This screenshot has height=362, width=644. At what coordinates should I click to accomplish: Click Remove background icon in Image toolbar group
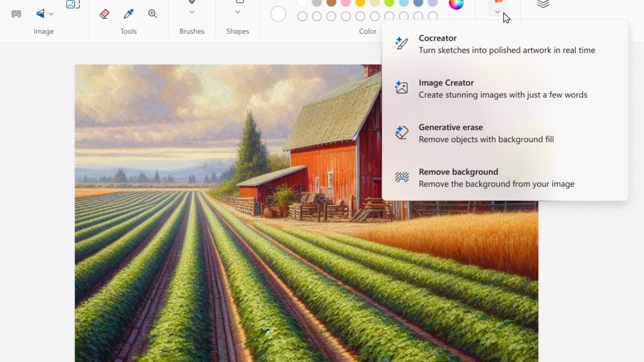(x=17, y=14)
